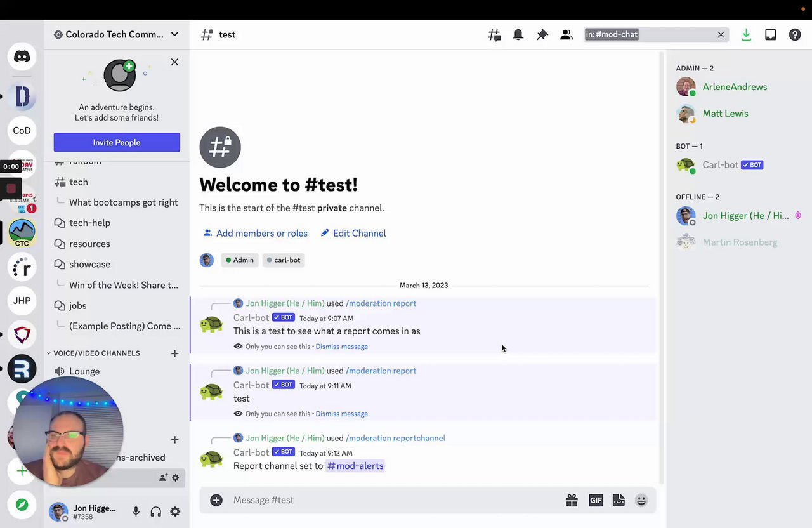The width and height of the screenshot is (812, 528).
Task: Open the What bootcamps got right thread
Action: click(123, 202)
